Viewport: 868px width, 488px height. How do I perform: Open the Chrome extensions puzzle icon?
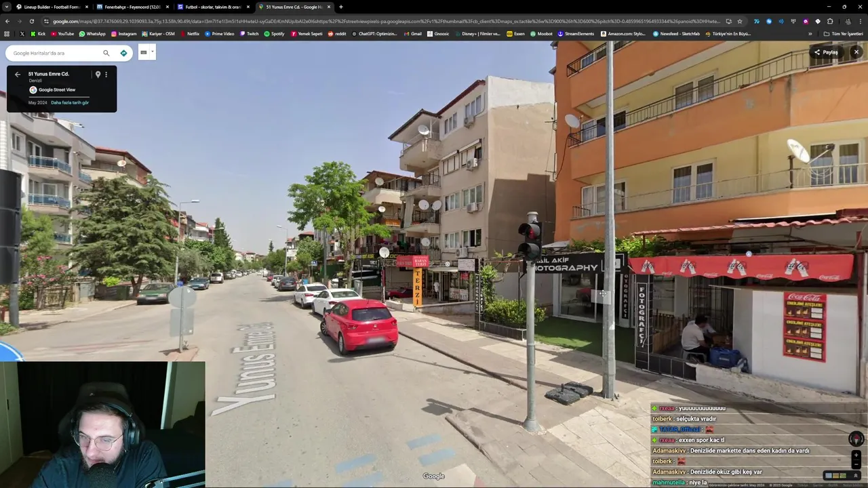pos(830,21)
